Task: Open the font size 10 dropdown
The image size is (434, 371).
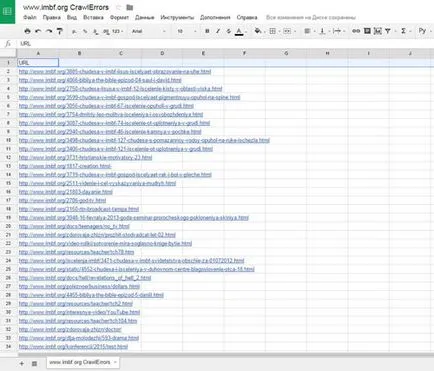Action: (187, 31)
